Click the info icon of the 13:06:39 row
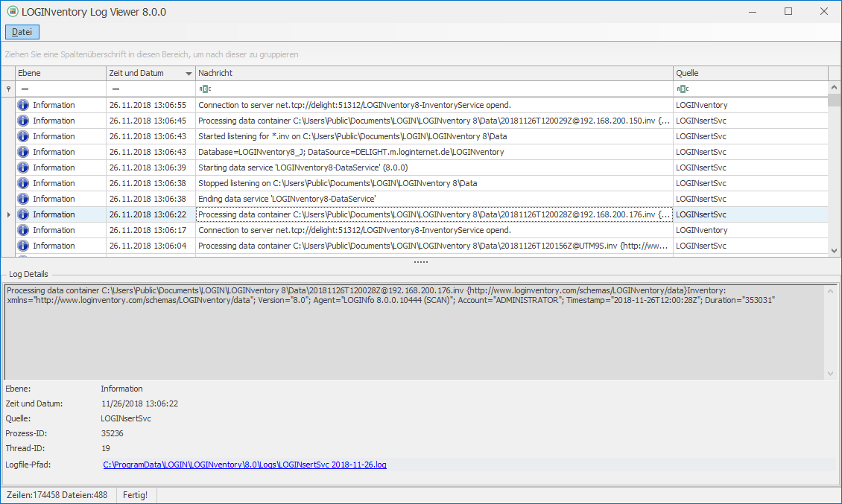This screenshot has width=842, height=504. 23,168
